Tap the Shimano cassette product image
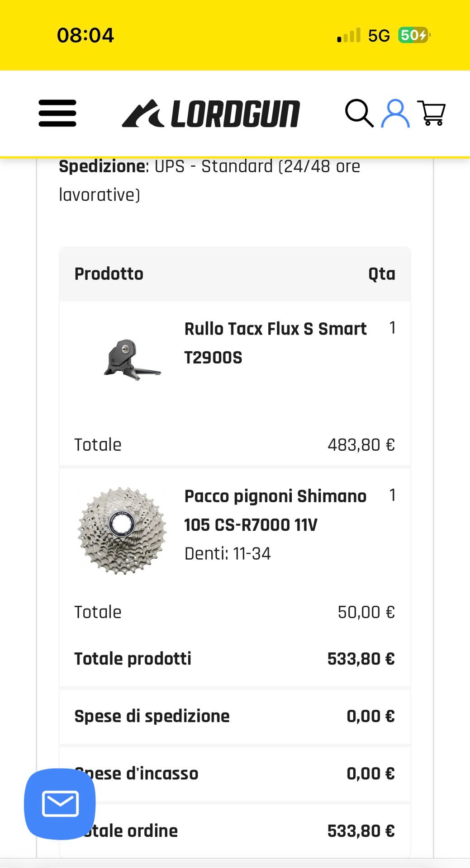Image resolution: width=470 pixels, height=868 pixels. [x=122, y=531]
